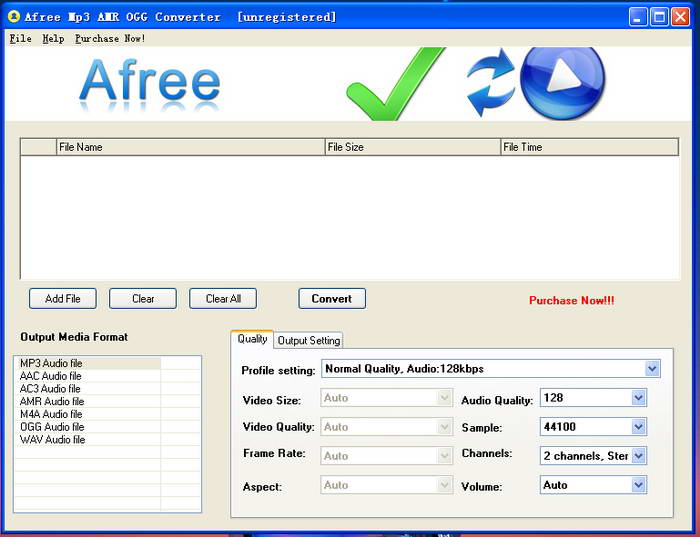Select the Quality tab
The width and height of the screenshot is (700, 537).
click(x=252, y=340)
